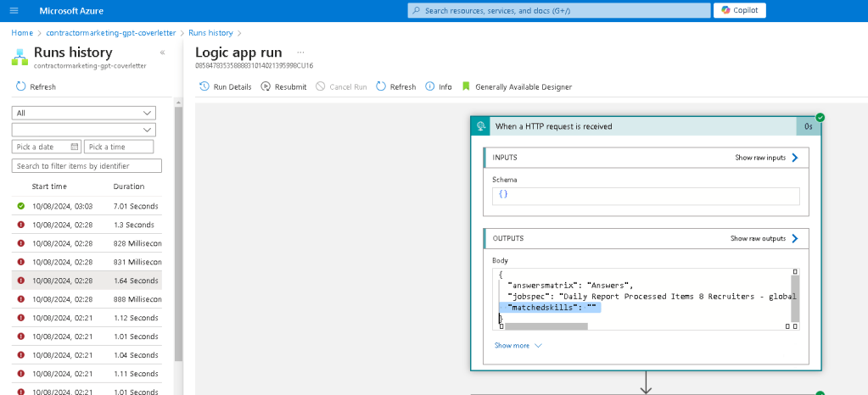This screenshot has height=395, width=868.
Task: Click the 0s duration badge
Action: click(x=809, y=126)
